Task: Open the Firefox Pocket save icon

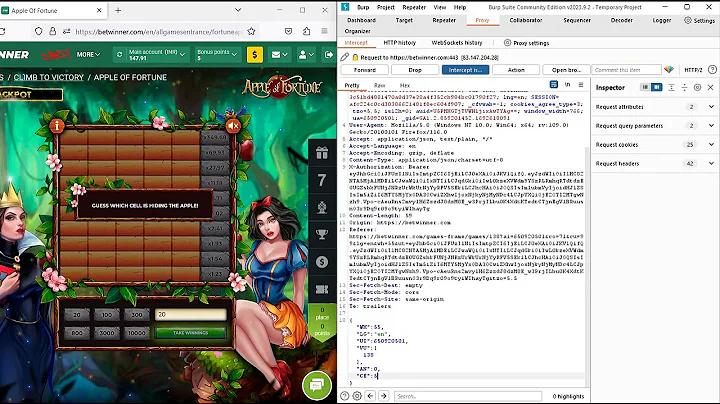Action: pos(288,31)
